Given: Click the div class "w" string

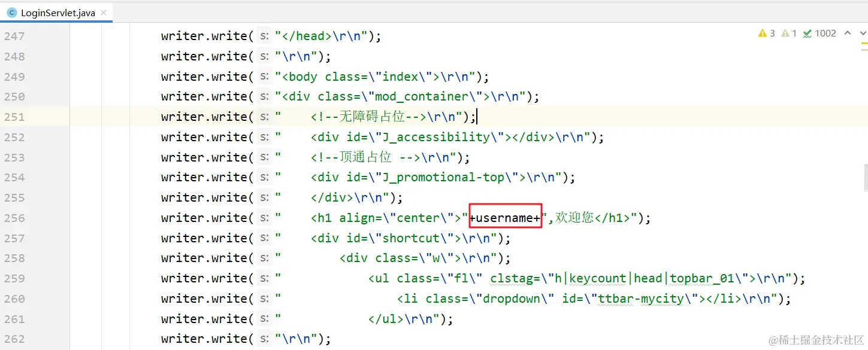Looking at the screenshot, I should click(386, 258).
